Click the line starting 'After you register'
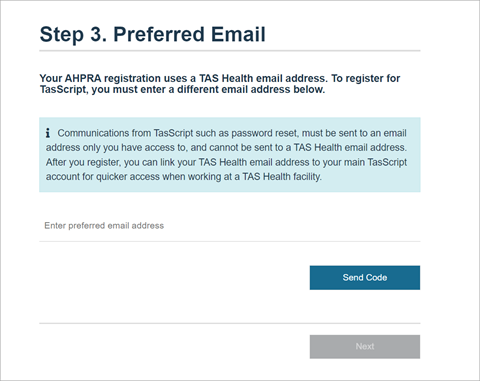Image resolution: width=480 pixels, height=381 pixels. point(226,162)
